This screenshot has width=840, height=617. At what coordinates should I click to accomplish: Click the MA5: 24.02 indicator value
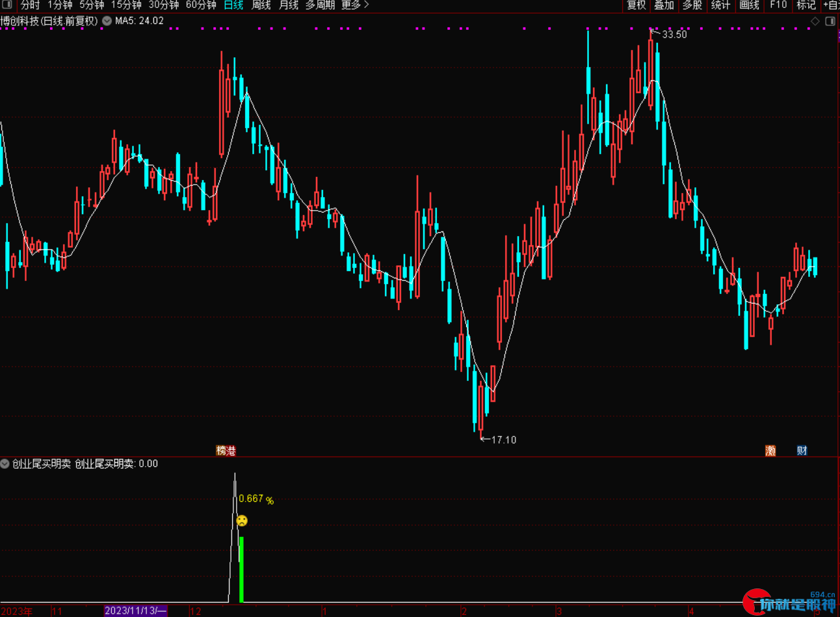tap(139, 21)
